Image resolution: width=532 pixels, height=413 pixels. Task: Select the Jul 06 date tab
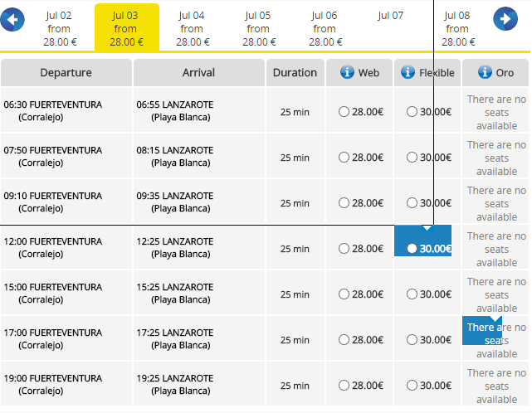click(x=325, y=28)
